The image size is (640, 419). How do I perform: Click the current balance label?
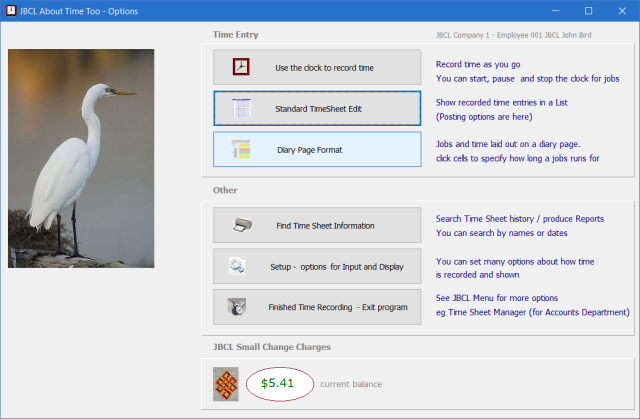351,384
